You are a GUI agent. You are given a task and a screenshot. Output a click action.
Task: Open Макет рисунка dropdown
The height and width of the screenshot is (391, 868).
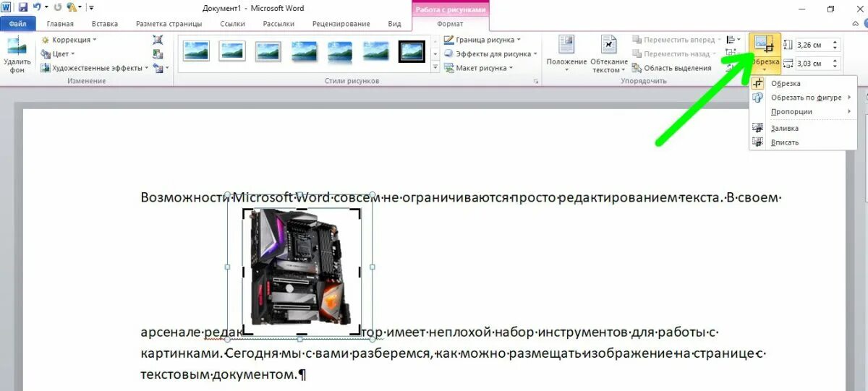tap(479, 68)
